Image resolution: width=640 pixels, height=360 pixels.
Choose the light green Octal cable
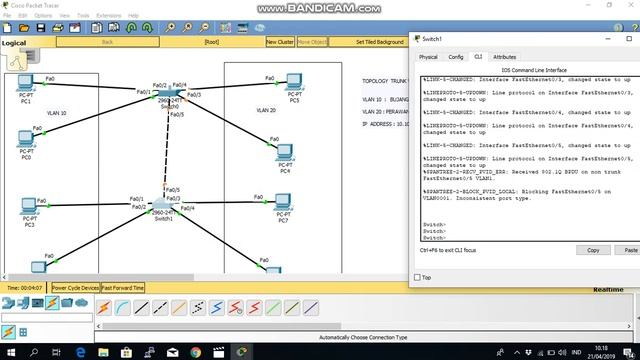(273, 308)
